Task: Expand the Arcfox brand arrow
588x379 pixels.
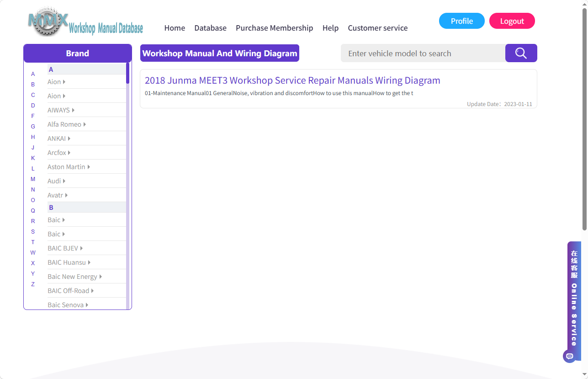Action: pyautogui.click(x=69, y=153)
